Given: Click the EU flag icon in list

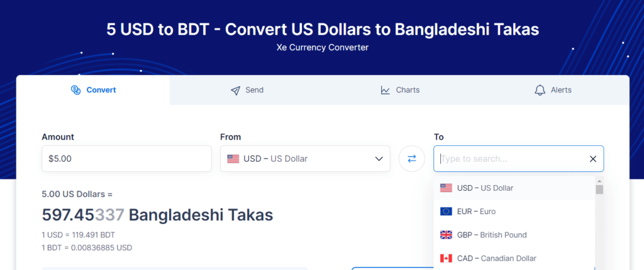Looking at the screenshot, I should point(446,211).
